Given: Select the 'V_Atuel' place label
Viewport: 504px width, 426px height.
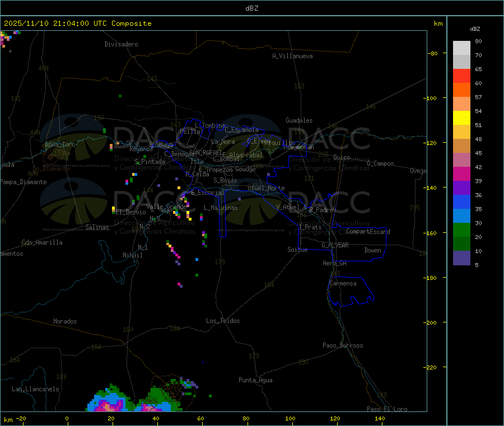Looking at the screenshot, I should tap(288, 207).
